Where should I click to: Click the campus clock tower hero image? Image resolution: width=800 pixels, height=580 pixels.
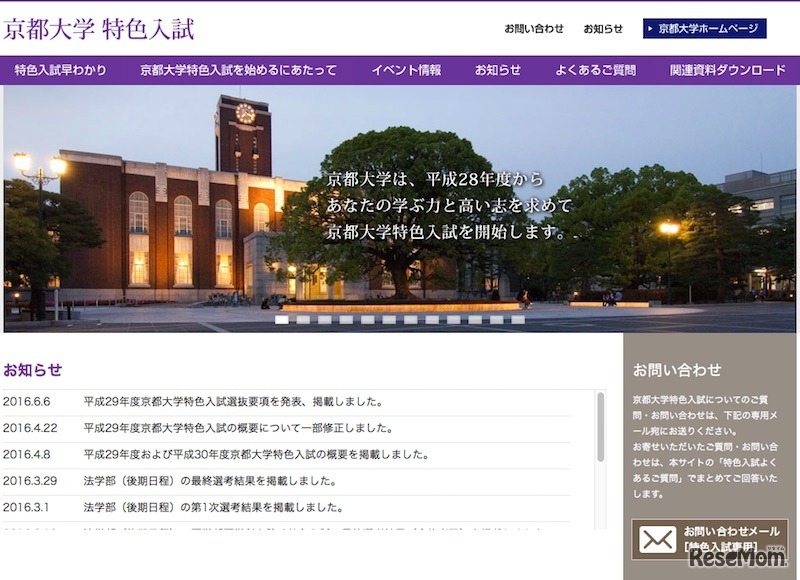pos(399,209)
